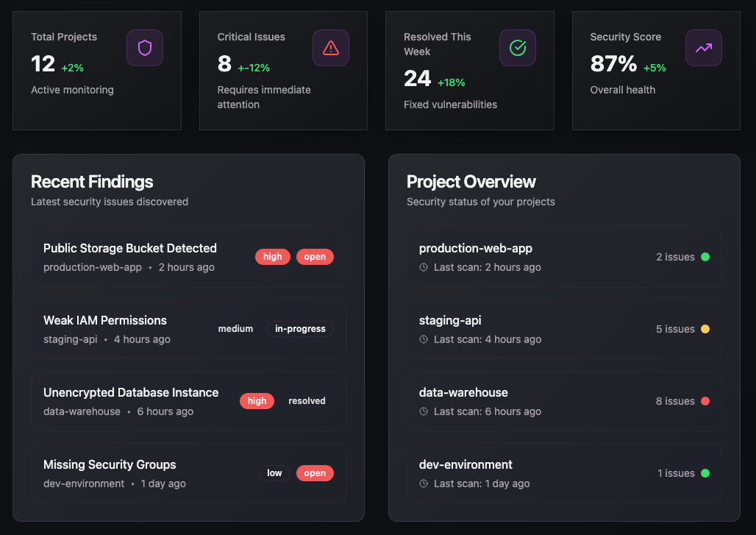Select the Recent Findings panel heading

(91, 182)
